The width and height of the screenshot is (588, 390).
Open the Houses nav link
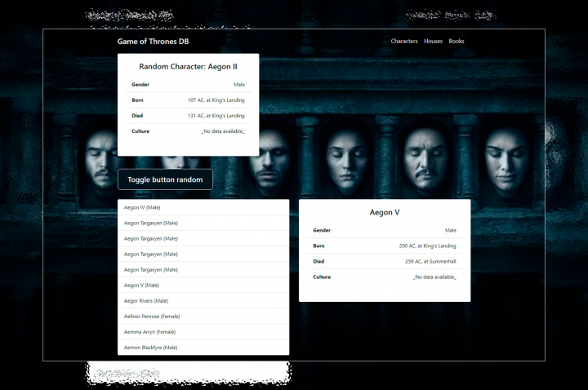pyautogui.click(x=433, y=42)
